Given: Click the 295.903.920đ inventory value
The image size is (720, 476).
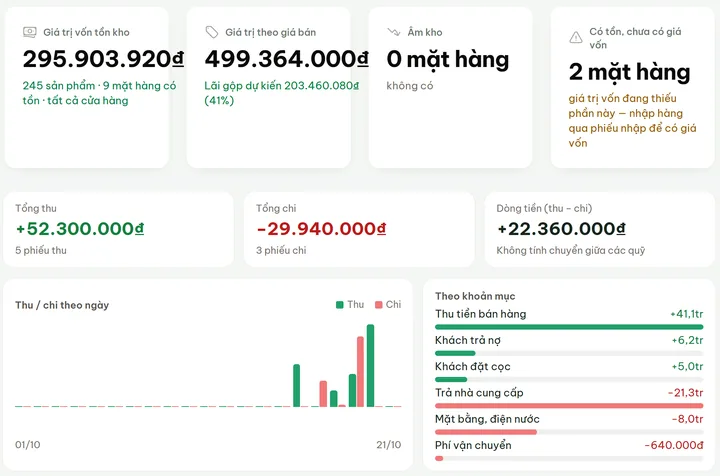Looking at the screenshot, I should [x=103, y=59].
